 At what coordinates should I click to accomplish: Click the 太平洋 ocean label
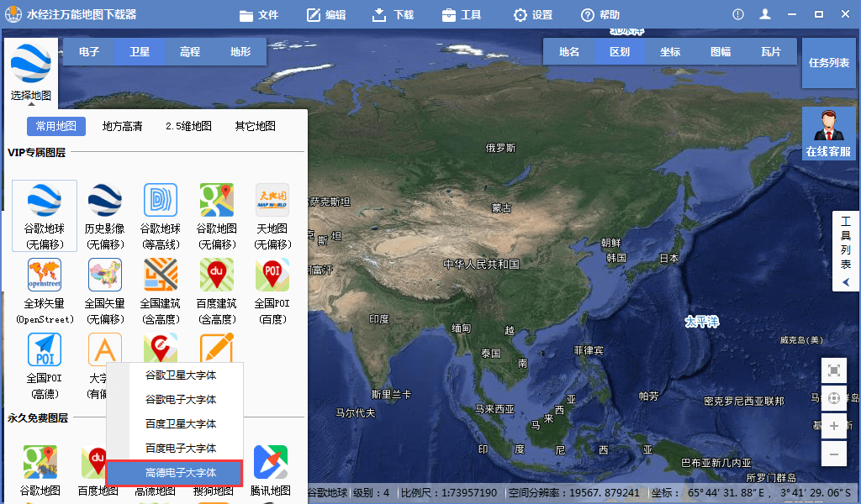pos(702,322)
